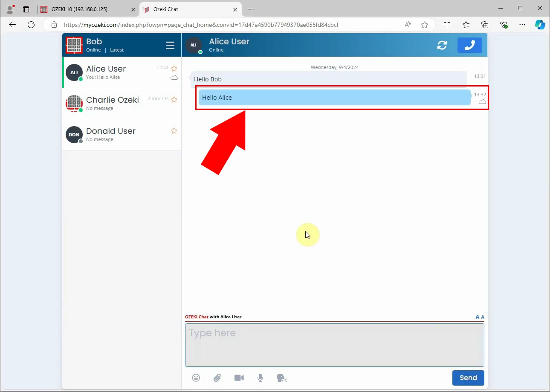The image size is (550, 392).
Task: Open Browser essentials heart icon
Action: 504,25
